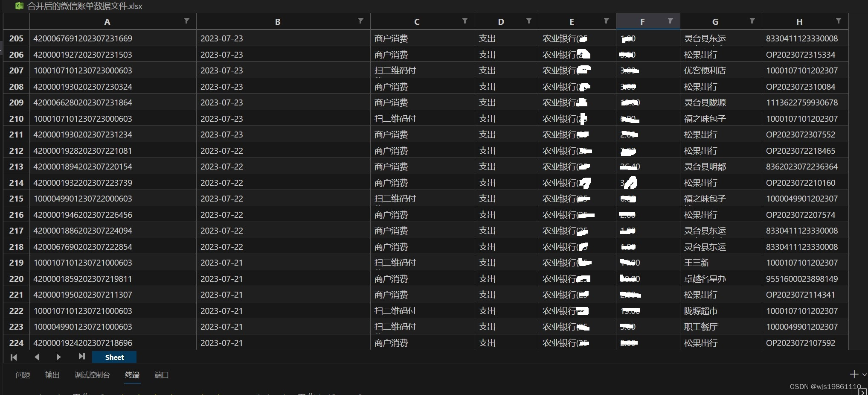Click cell 王三新 in column G
Image resolution: width=868 pixels, height=395 pixels.
(721, 263)
